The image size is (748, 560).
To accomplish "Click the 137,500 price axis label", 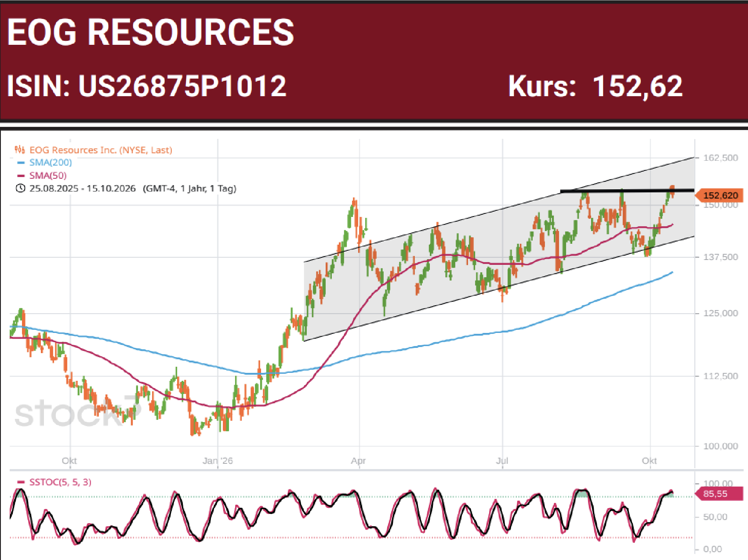I will click(721, 257).
